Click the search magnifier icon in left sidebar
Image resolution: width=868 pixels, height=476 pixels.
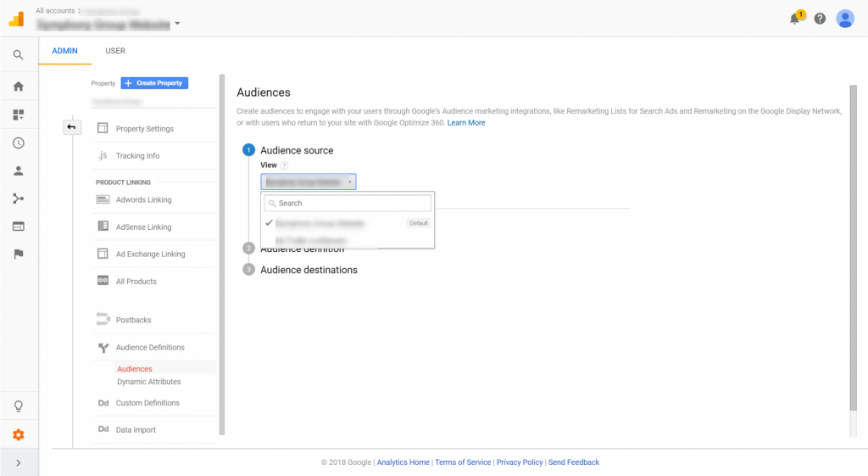[18, 55]
